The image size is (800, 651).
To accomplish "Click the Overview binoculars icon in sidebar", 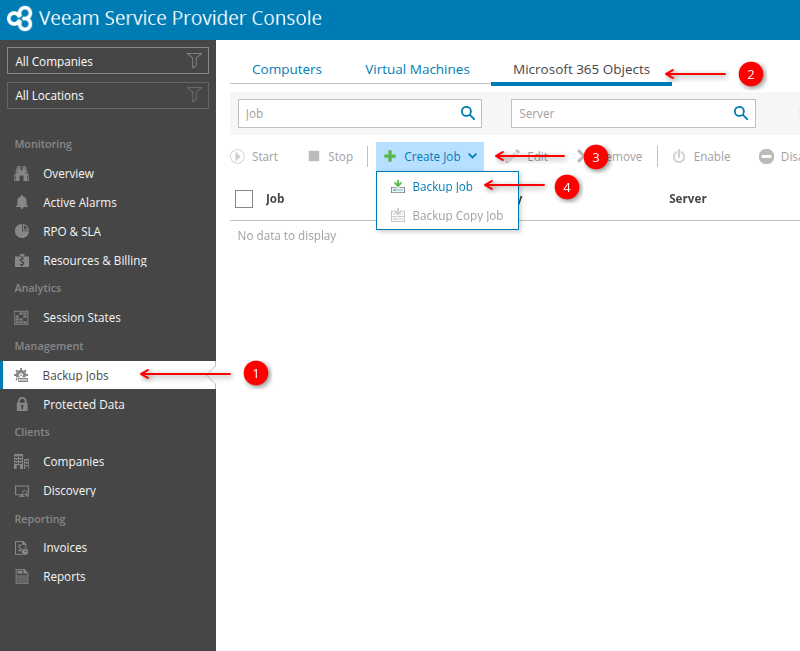I will coord(22,174).
